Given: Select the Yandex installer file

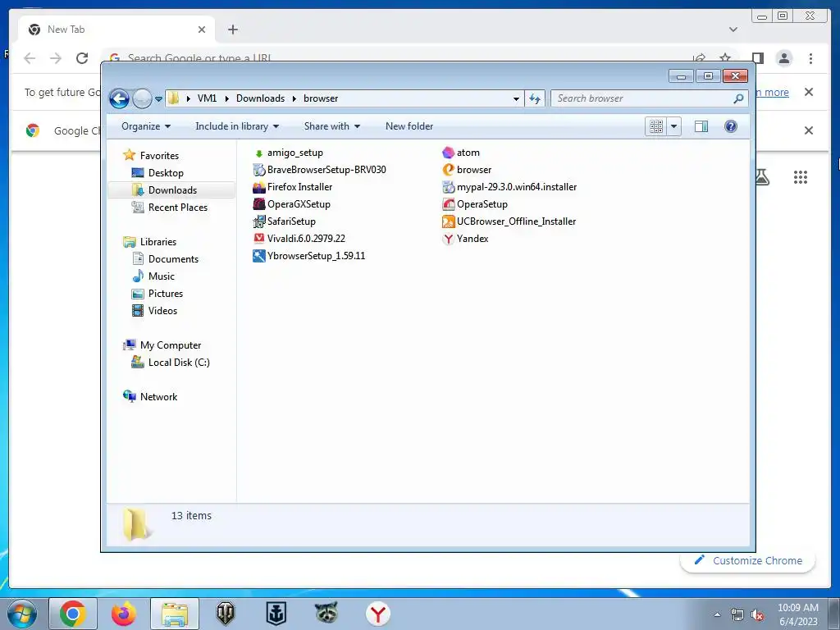Looking at the screenshot, I should coord(465,239).
